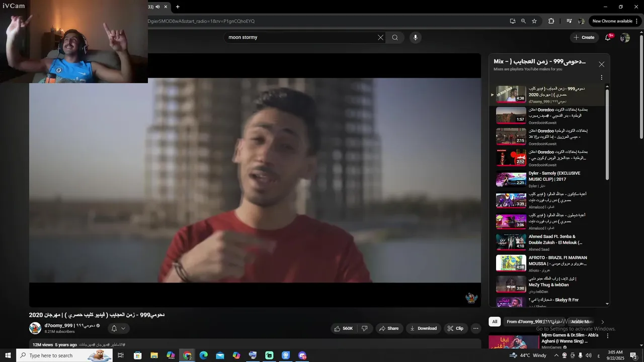Open the YouTube account avatar menu
This screenshot has width=644, height=362.
pyautogui.click(x=625, y=37)
